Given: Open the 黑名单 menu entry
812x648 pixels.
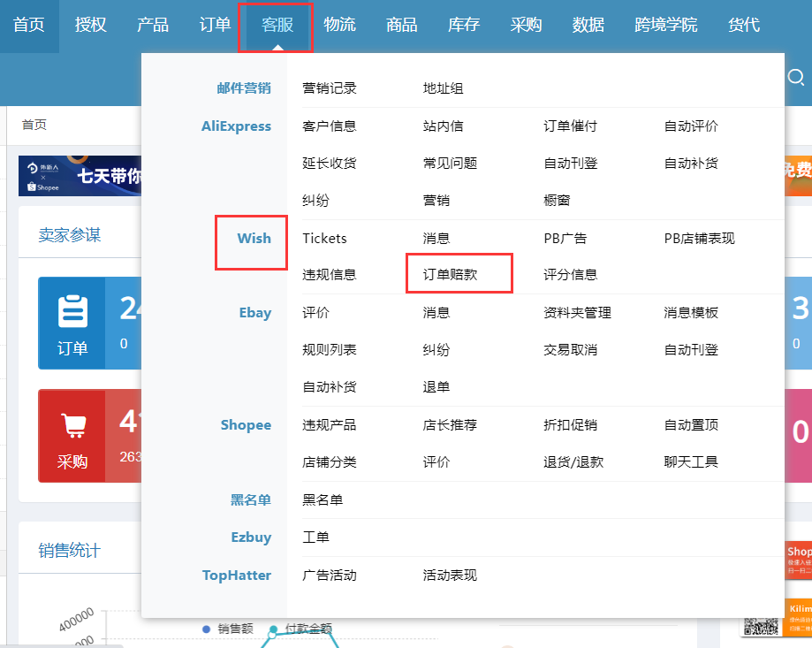Looking at the screenshot, I should tap(323, 500).
